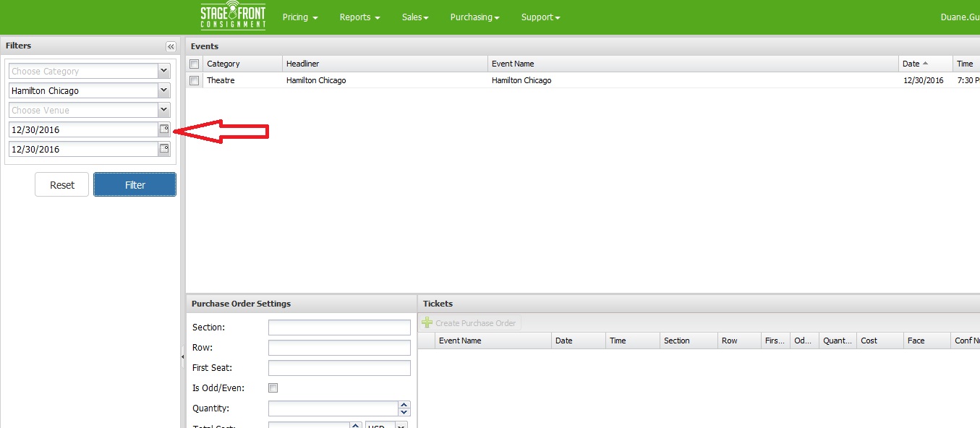Open the Support menu
The height and width of the screenshot is (428, 980).
pyautogui.click(x=540, y=17)
